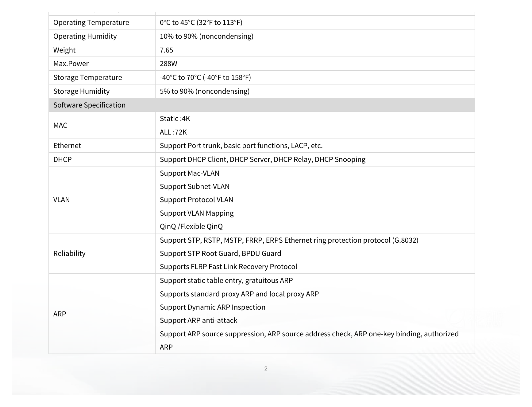Screen dimensions: 532x407
Task: Select the Static :4K MAC entry
Action: [x=175, y=119]
